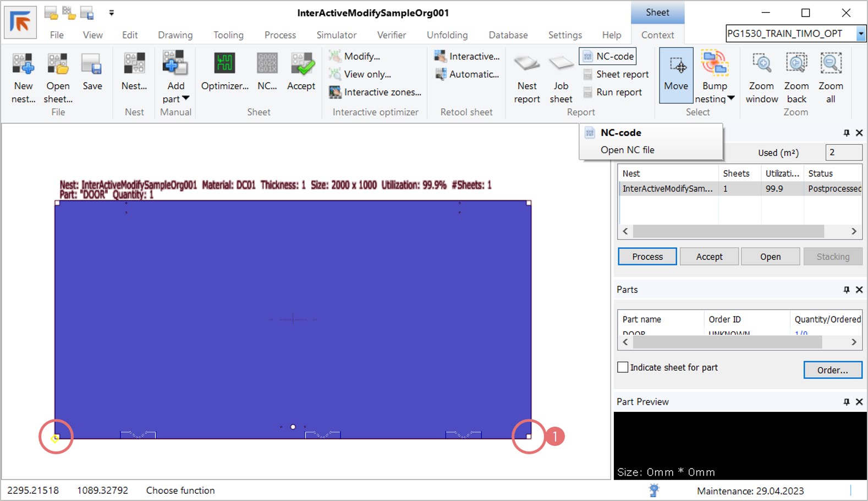Click the Save icon in ribbon
This screenshot has width=868, height=501.
click(92, 65)
